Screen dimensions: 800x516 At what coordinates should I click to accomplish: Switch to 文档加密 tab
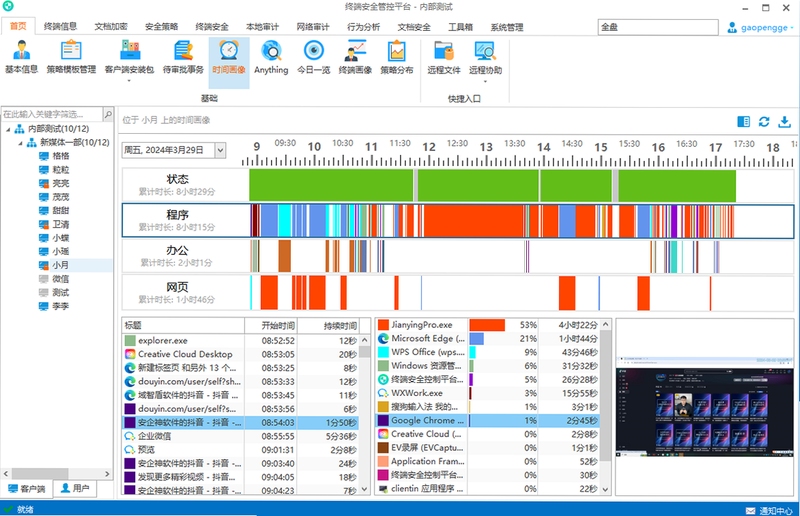click(x=111, y=27)
